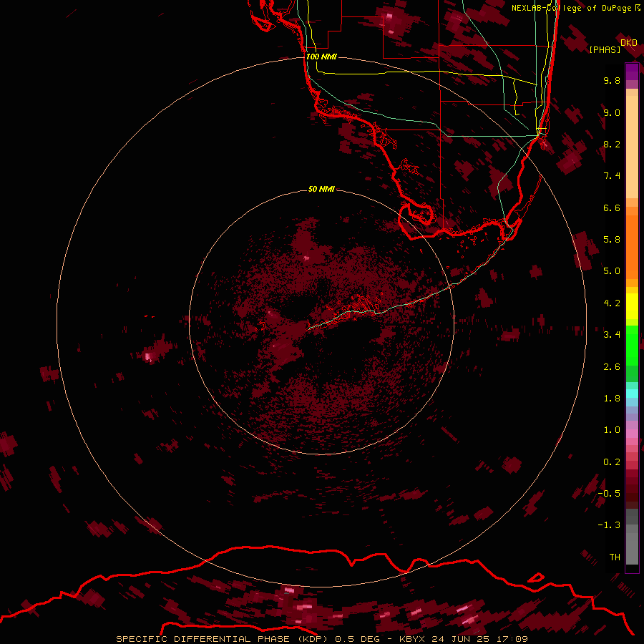
Task: Select the pink segment of the color bar
Action: [x=632, y=434]
